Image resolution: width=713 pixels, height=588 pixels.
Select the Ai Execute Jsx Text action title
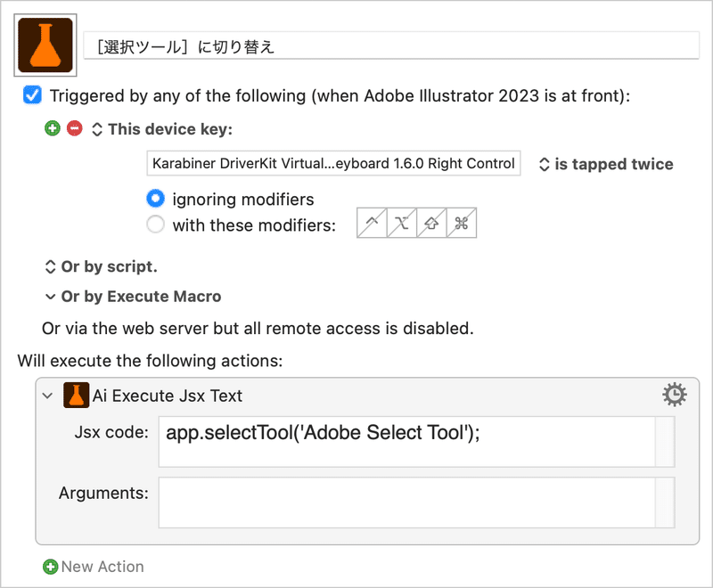click(x=168, y=396)
